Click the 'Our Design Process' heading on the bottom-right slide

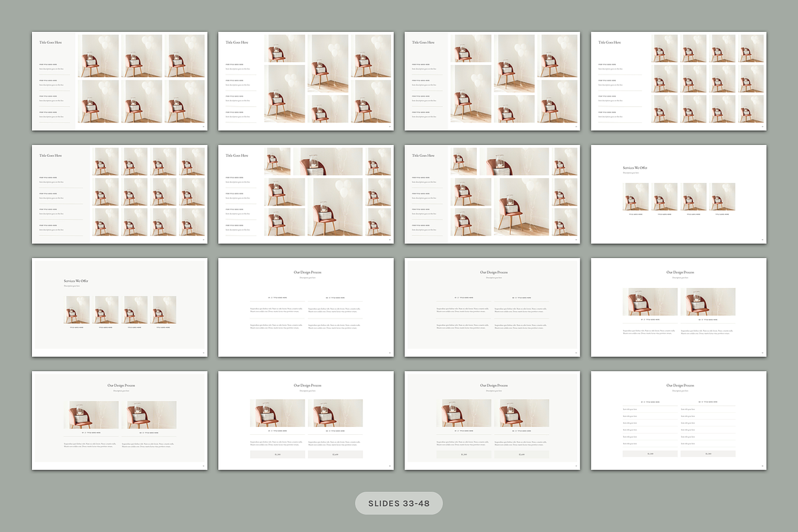pos(680,386)
